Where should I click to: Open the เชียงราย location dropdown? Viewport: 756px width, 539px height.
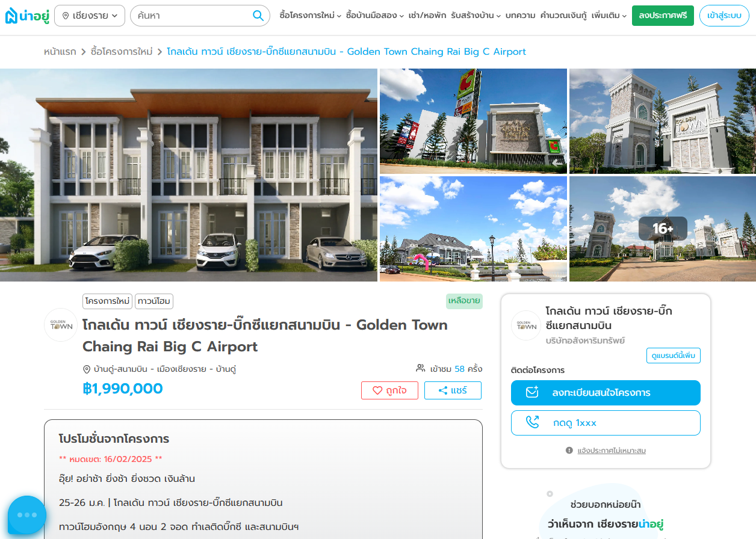(90, 16)
